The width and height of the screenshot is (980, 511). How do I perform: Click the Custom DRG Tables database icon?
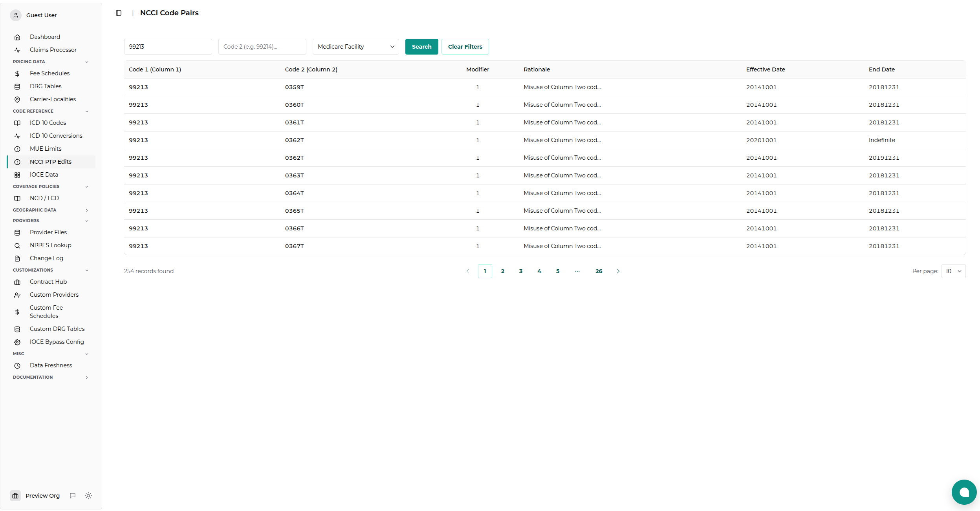17,329
